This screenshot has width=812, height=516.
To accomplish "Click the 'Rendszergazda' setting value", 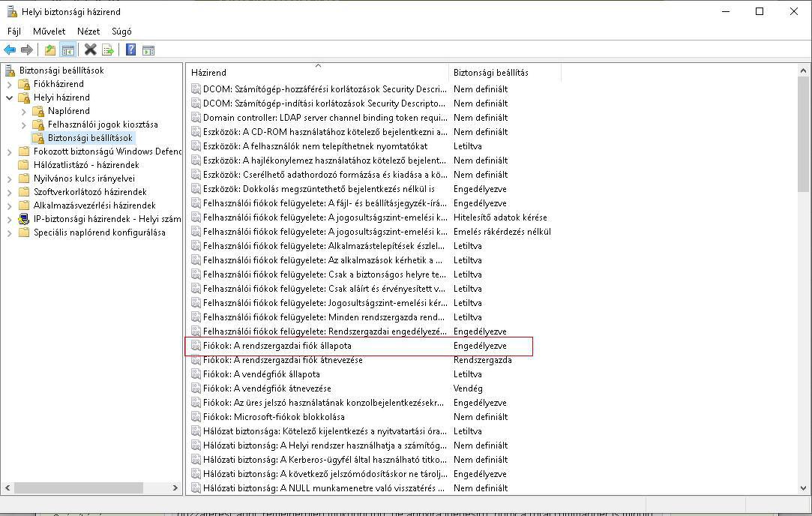I will [483, 359].
